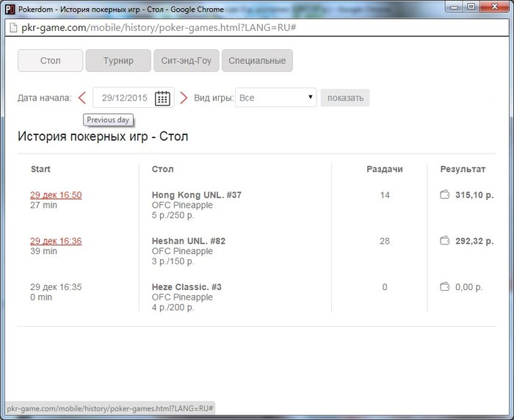
Task: Go to previous day with left arrow
Action: click(82, 98)
